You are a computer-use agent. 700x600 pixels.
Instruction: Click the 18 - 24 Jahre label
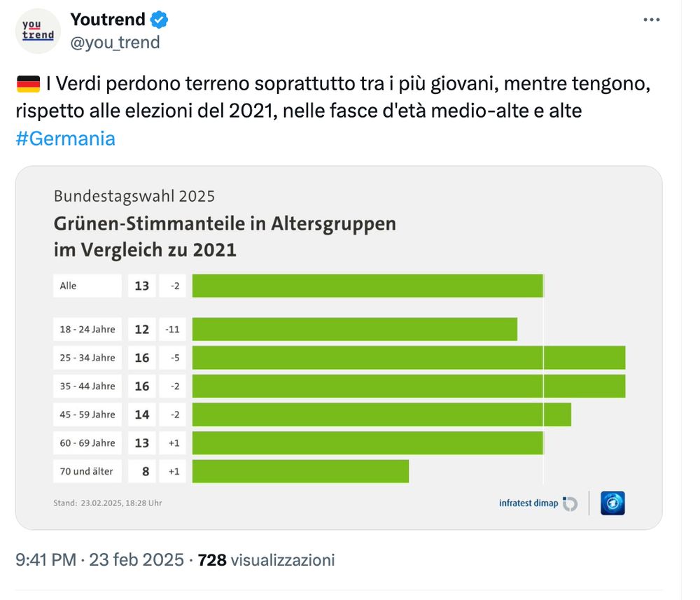point(87,330)
